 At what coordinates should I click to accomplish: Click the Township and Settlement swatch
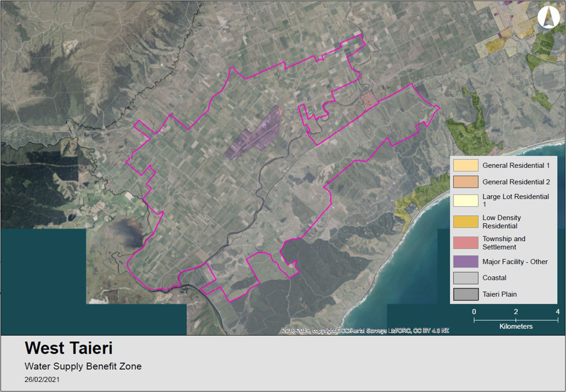pos(465,243)
